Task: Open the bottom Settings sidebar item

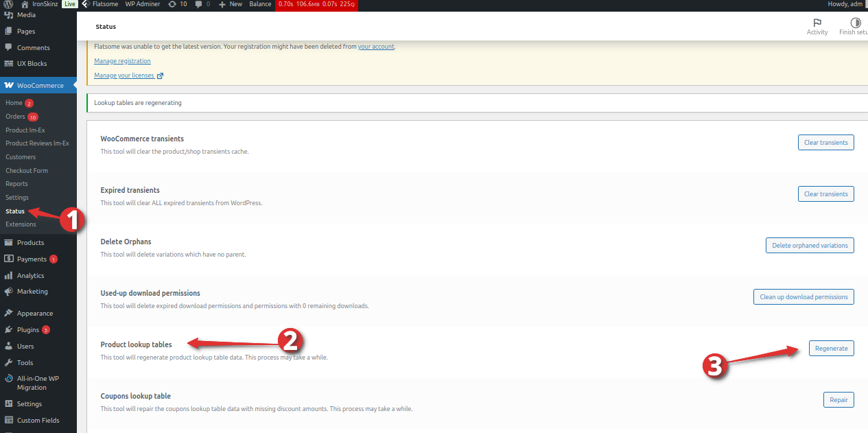Action: 30,404
